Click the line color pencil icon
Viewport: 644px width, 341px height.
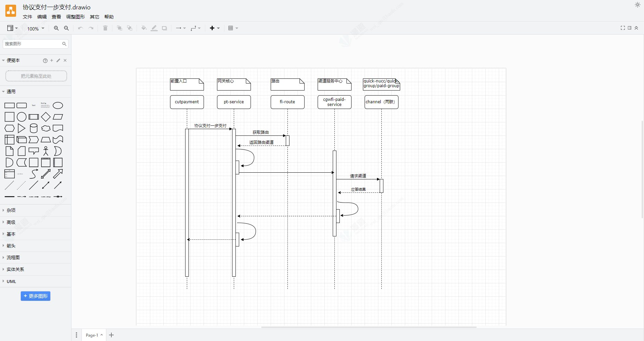tap(154, 28)
